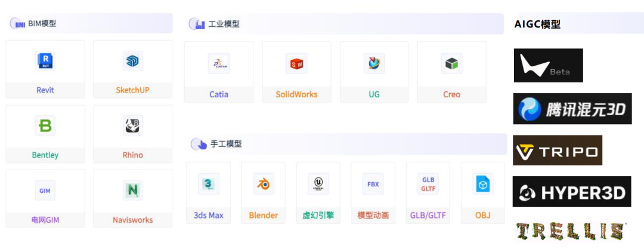Select the Bentley label text
This screenshot has width=644, height=252.
[x=45, y=155]
